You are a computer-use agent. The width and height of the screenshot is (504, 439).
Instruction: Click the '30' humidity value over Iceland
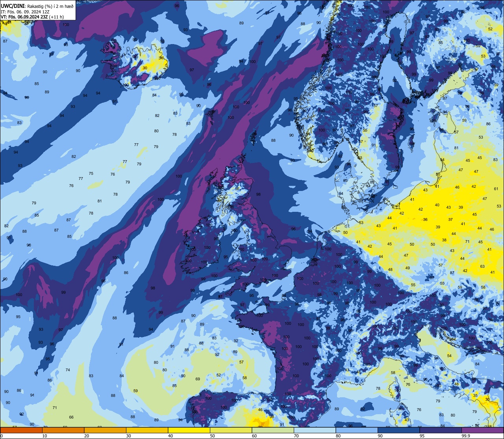click(x=145, y=68)
